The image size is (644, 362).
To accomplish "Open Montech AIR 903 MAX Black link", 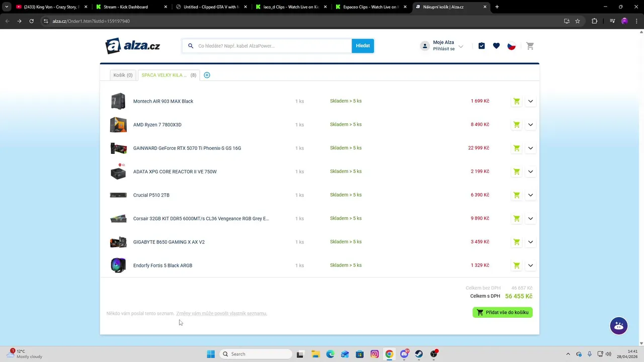I will pos(163,101).
